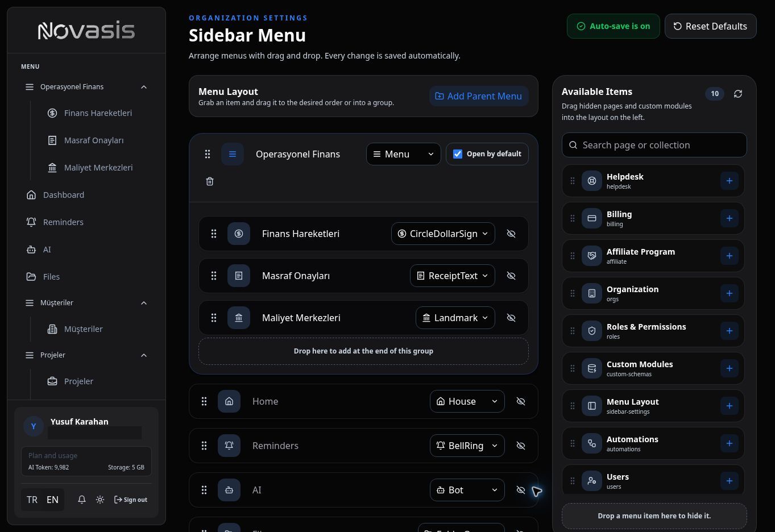The height and width of the screenshot is (532, 775).
Task: Click the refresh icon in Available Items
Action: point(738,94)
